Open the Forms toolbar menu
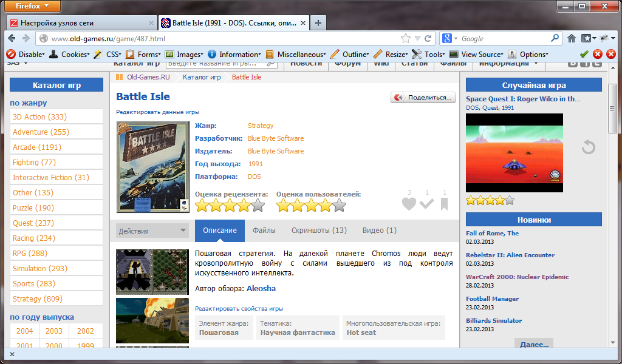Screen dimensions: 622x364 [143, 54]
